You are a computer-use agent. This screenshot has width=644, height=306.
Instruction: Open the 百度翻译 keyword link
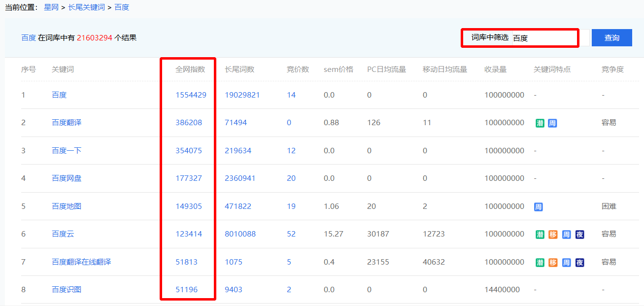(x=67, y=123)
